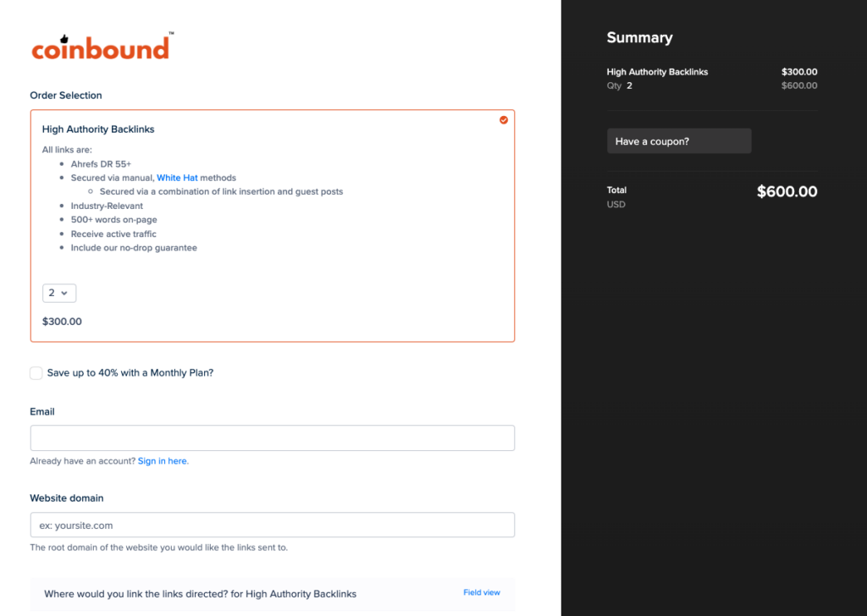Click the Field view link

tap(482, 592)
